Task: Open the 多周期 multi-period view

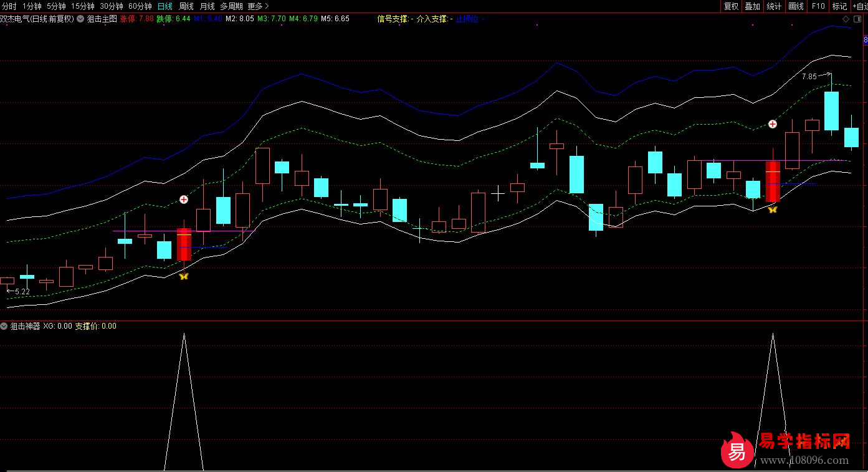Action: [x=231, y=6]
